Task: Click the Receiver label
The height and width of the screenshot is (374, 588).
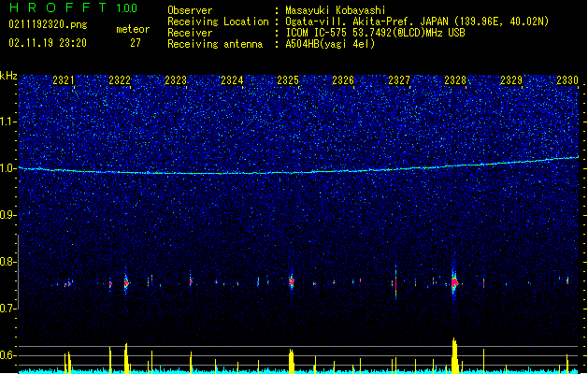Action: 190,33
